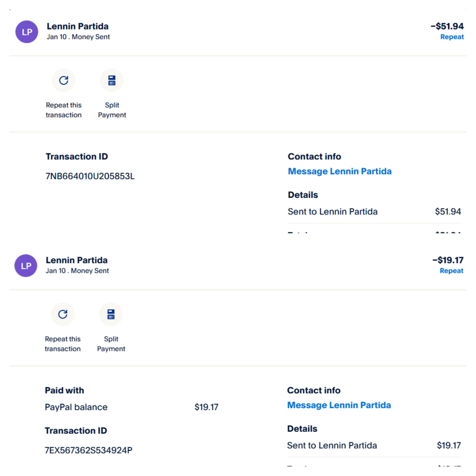Click the 'Sent to Lennin Partida' $19.17 detail row

pyautogui.click(x=332, y=446)
